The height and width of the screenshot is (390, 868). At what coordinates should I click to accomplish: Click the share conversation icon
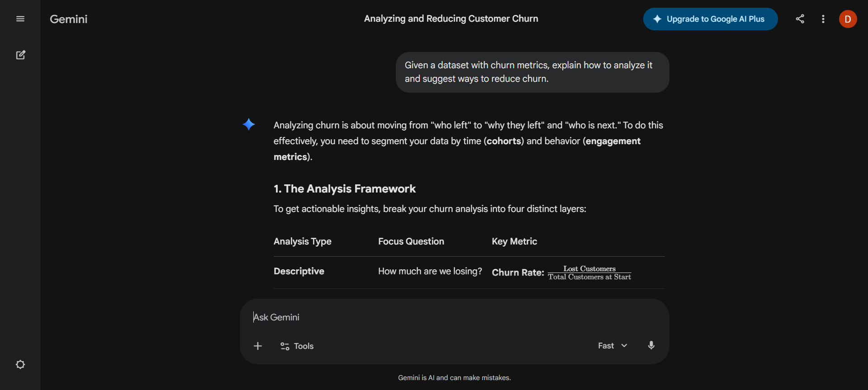tap(800, 19)
